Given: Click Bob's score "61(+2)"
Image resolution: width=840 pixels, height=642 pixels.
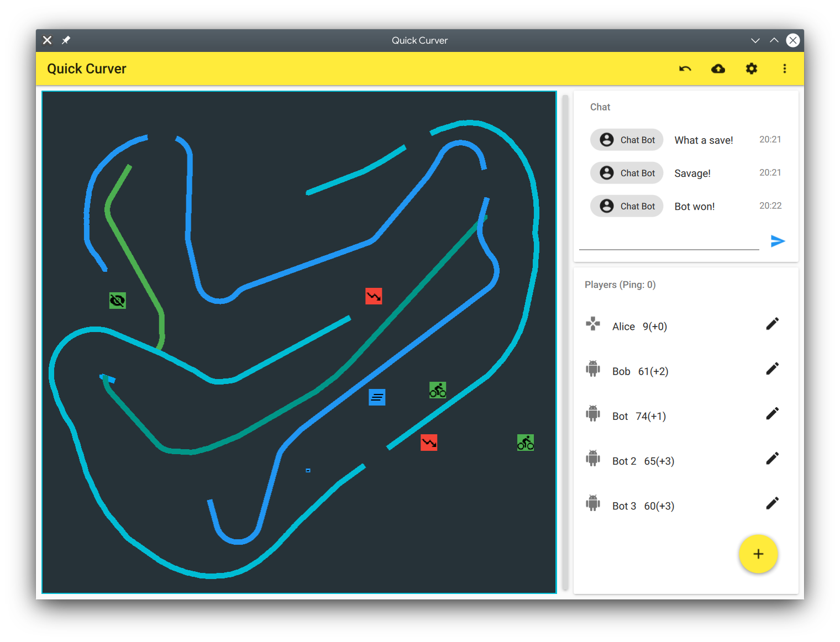Looking at the screenshot, I should click(x=653, y=371).
